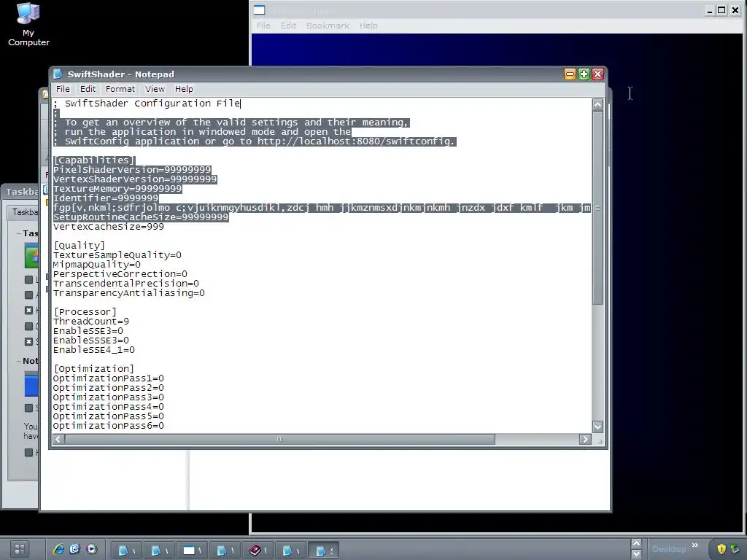This screenshot has width=747, height=560.
Task: Click the line VertexCacheSize=999
Action: pyautogui.click(x=109, y=227)
